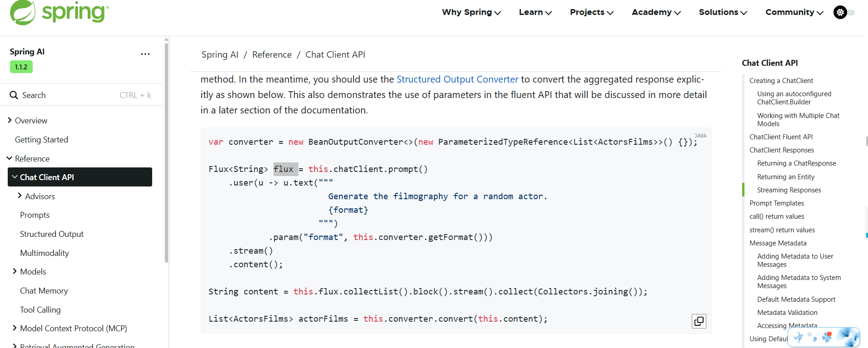The width and height of the screenshot is (868, 348).
Task: Jump to Working with Multiple Chat Models
Action: click(798, 120)
